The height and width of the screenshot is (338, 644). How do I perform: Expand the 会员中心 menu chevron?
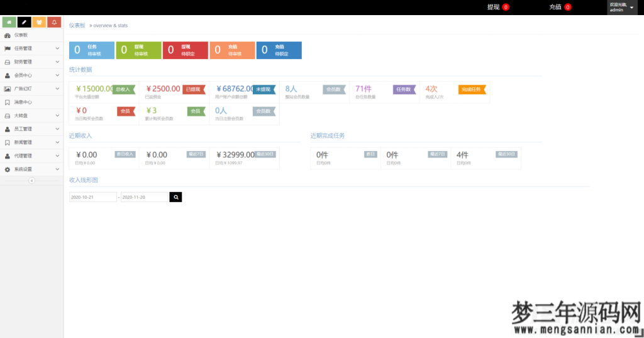[57, 76]
